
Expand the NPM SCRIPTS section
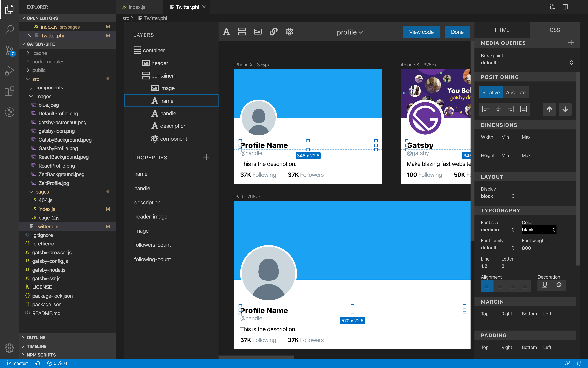click(x=68, y=355)
